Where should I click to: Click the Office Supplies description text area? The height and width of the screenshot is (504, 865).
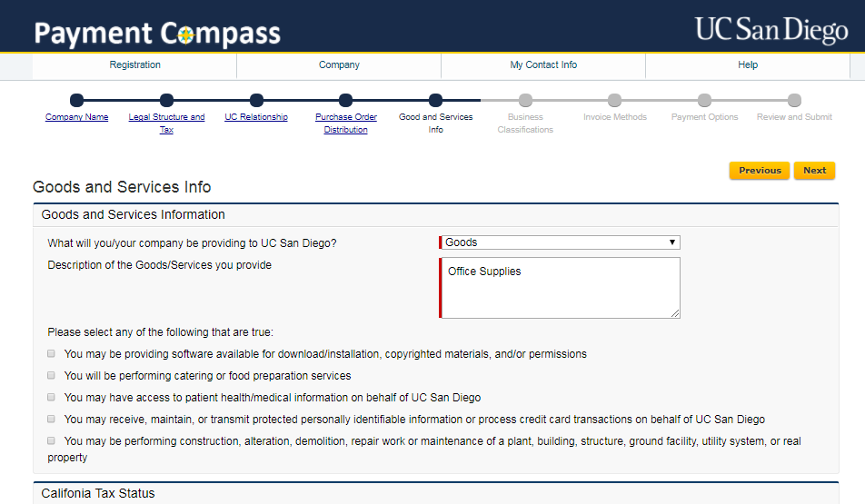[x=560, y=288]
